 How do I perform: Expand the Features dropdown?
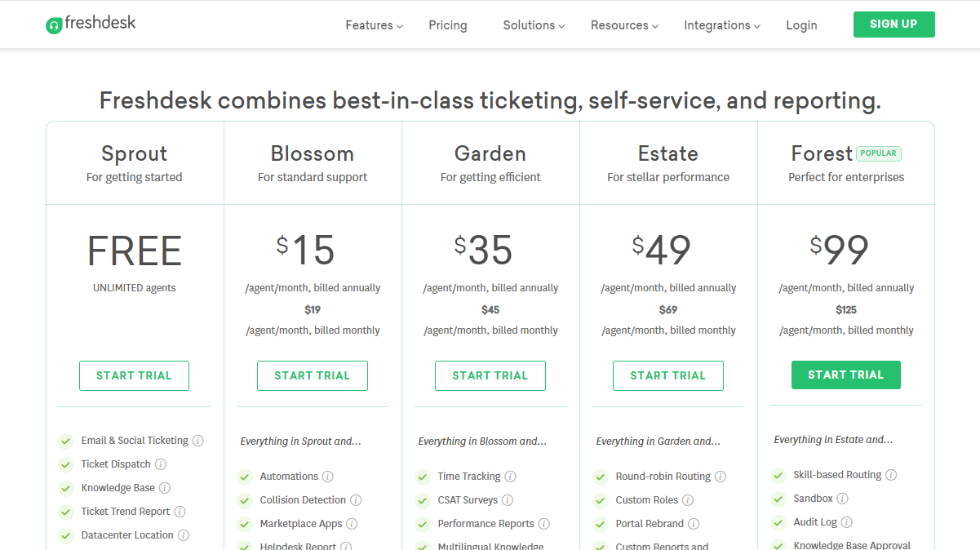[373, 24]
